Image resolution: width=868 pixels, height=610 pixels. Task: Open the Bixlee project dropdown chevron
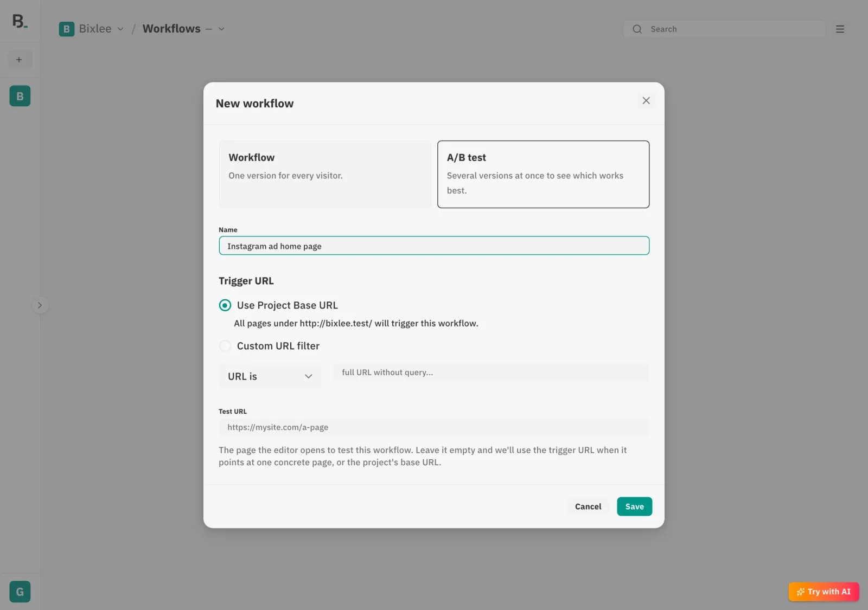120,29
